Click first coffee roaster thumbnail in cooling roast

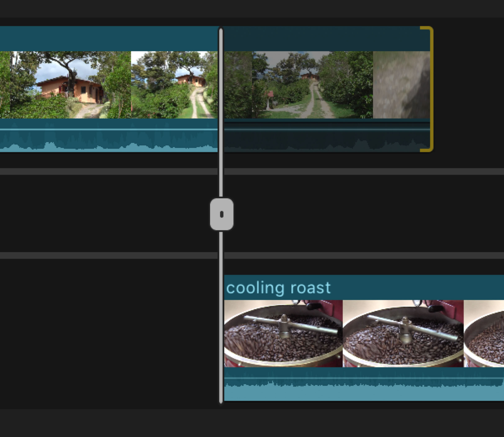pos(283,334)
